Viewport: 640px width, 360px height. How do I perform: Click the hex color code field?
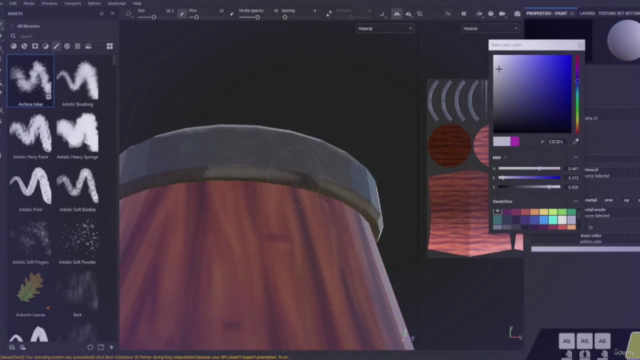tap(557, 142)
